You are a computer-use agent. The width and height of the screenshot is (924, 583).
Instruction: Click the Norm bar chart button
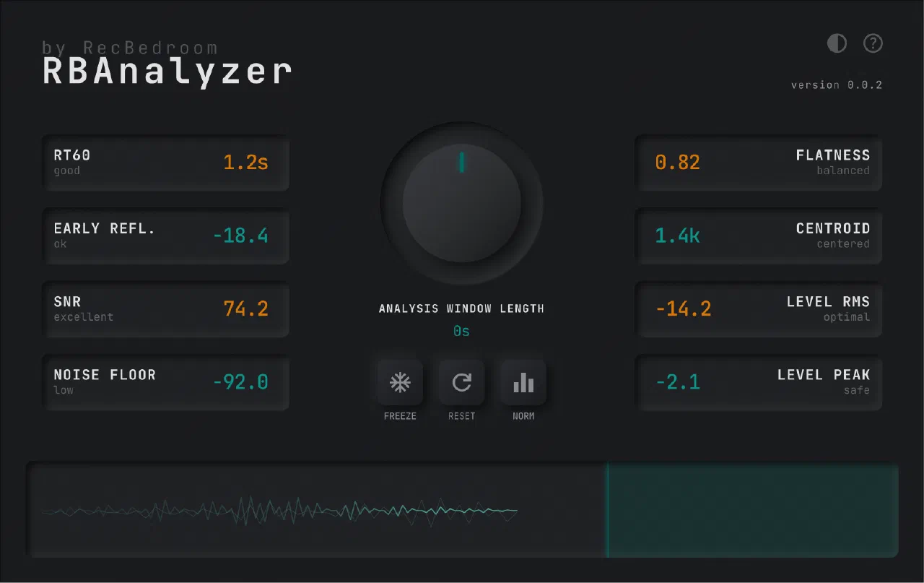click(x=523, y=383)
